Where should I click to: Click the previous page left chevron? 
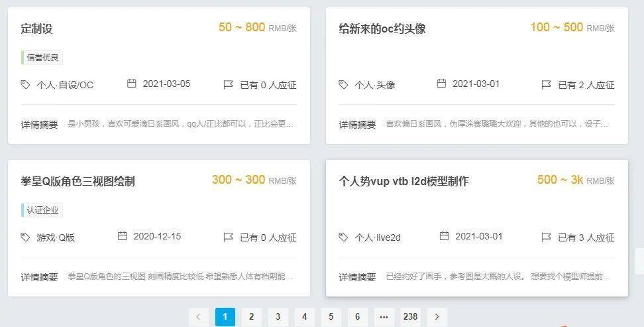[199, 317]
